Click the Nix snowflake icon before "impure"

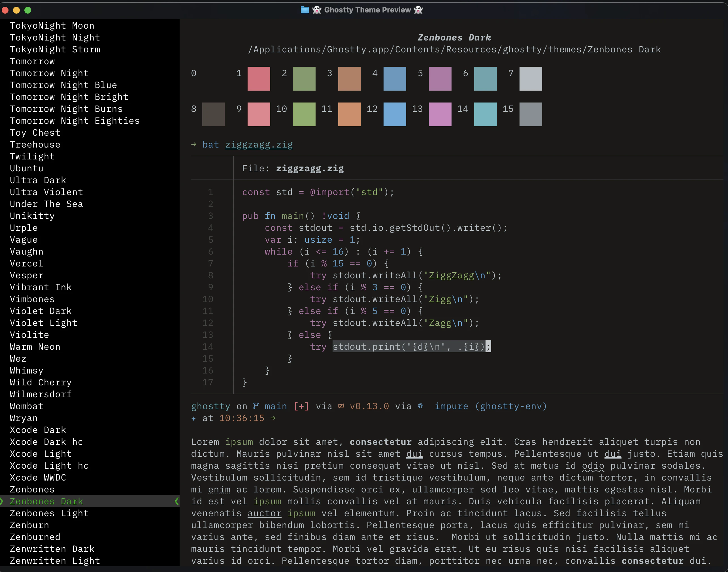420,406
